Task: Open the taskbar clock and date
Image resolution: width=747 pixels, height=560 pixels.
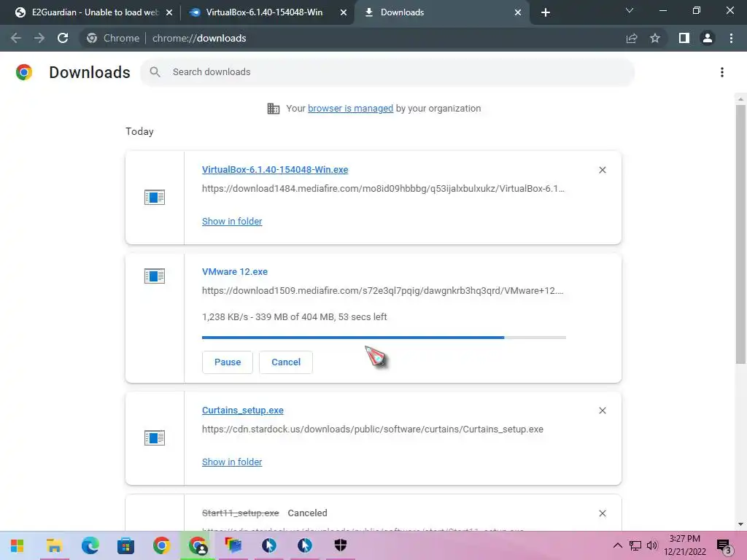Action: [x=684, y=545]
